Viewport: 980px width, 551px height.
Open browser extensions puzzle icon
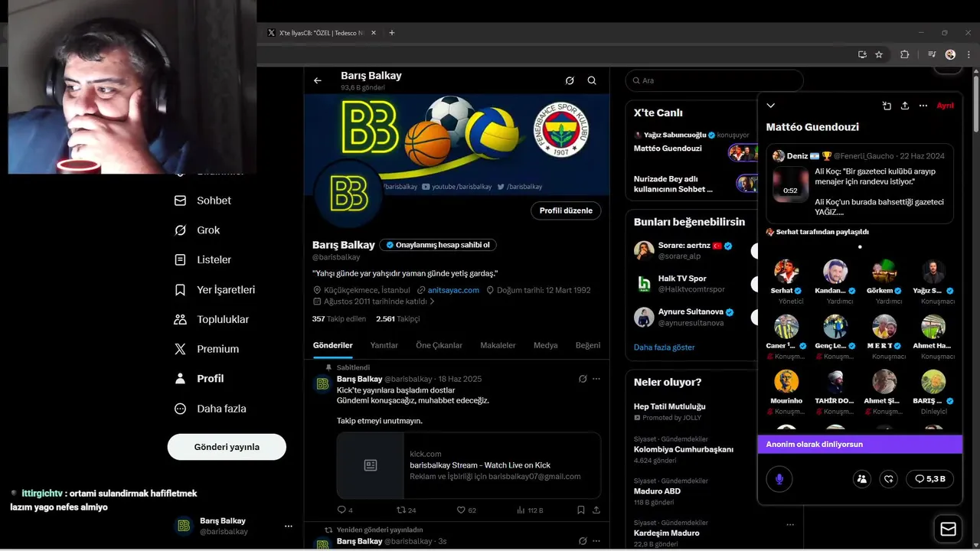[x=904, y=54]
